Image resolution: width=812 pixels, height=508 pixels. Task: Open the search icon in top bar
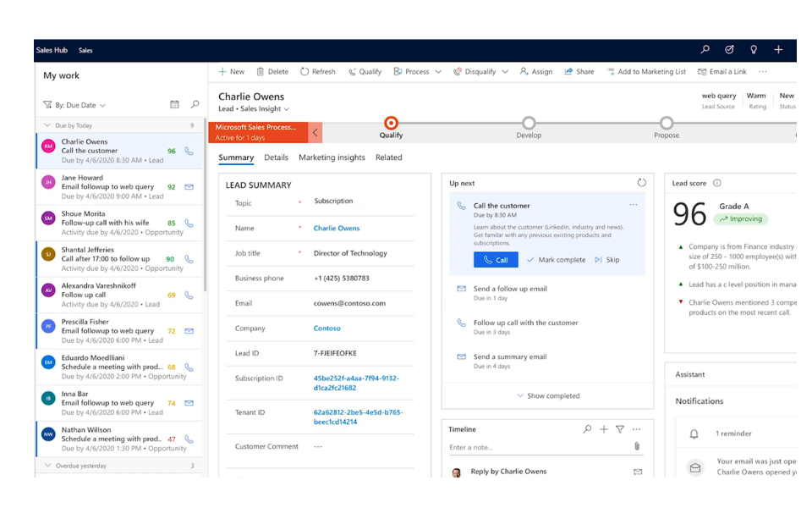705,50
